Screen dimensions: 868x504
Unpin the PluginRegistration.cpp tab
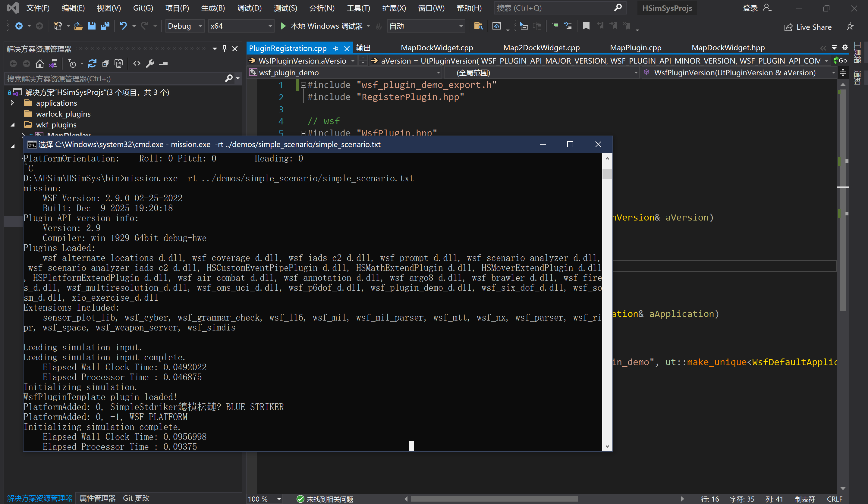coord(336,48)
